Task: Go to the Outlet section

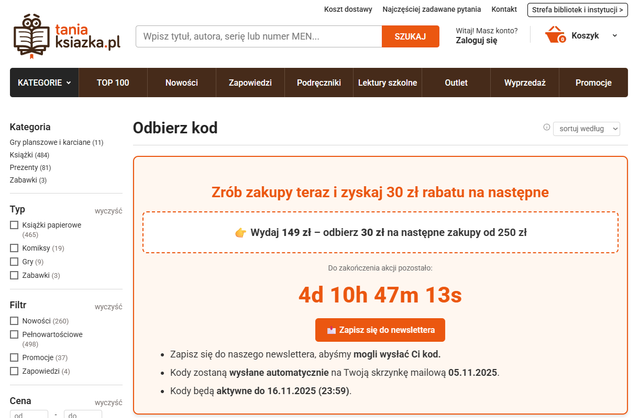Action: point(455,82)
